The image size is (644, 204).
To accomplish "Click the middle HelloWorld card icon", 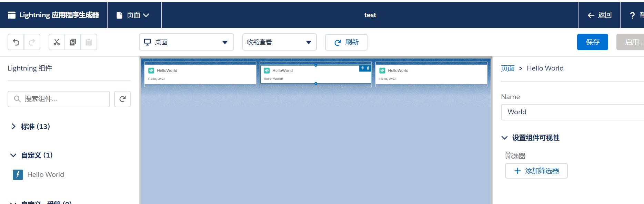I will (x=267, y=71).
